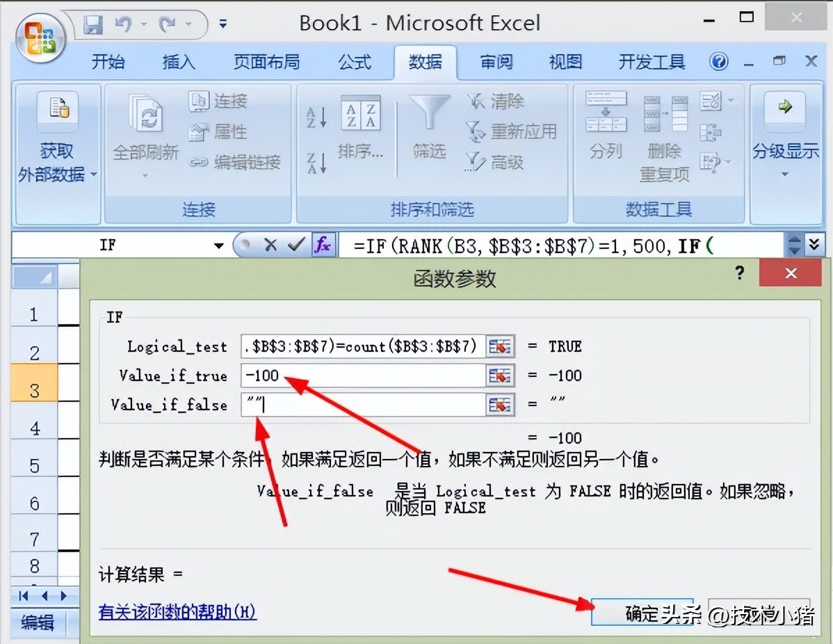Select the 数据 tab
This screenshot has width=833, height=644.
(425, 62)
